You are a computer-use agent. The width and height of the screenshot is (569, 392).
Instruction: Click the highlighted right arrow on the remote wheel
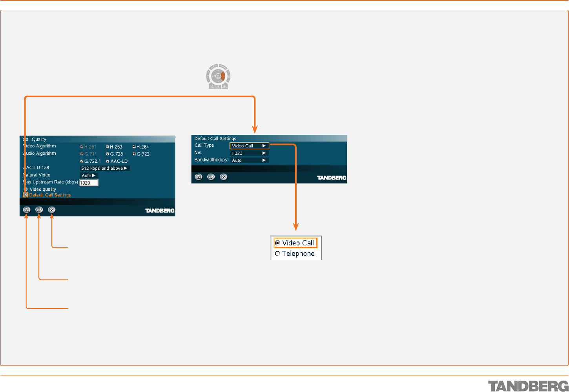point(223,76)
